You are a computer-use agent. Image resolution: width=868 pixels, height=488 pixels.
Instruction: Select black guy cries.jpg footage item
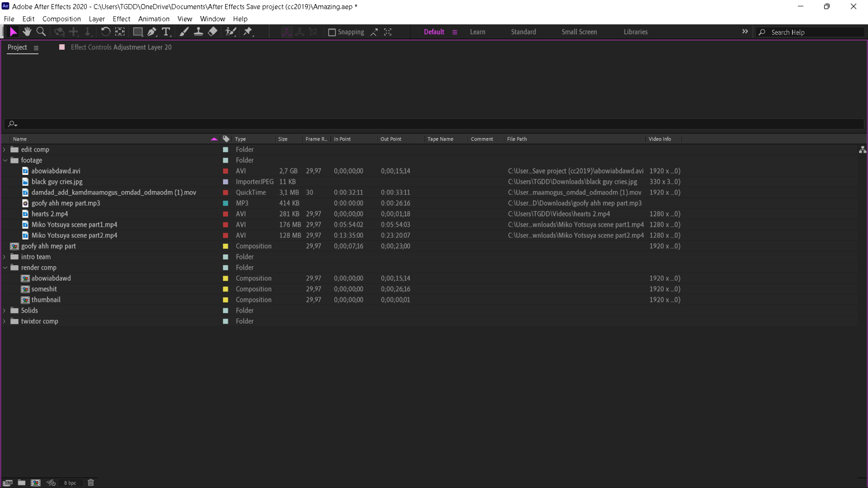pyautogui.click(x=57, y=182)
